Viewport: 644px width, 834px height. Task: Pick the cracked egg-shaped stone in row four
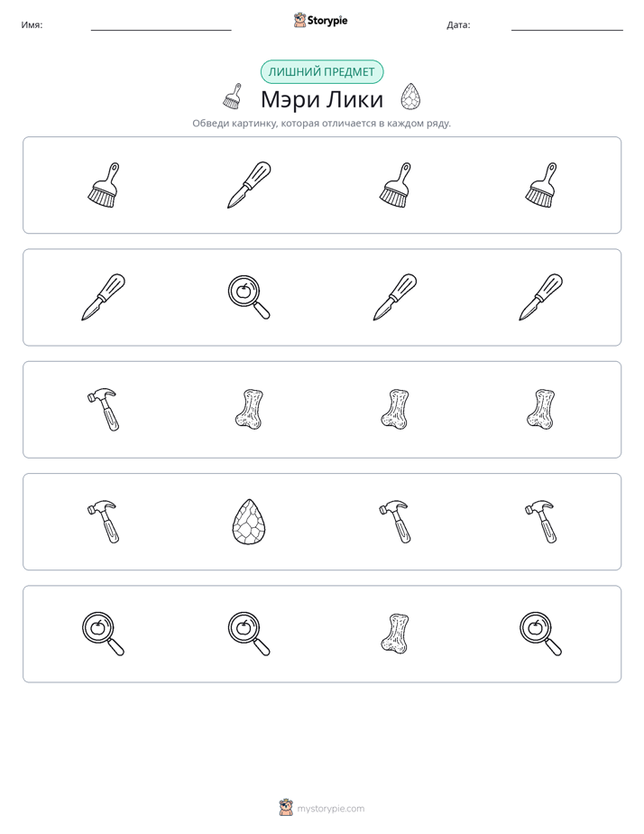[249, 522]
